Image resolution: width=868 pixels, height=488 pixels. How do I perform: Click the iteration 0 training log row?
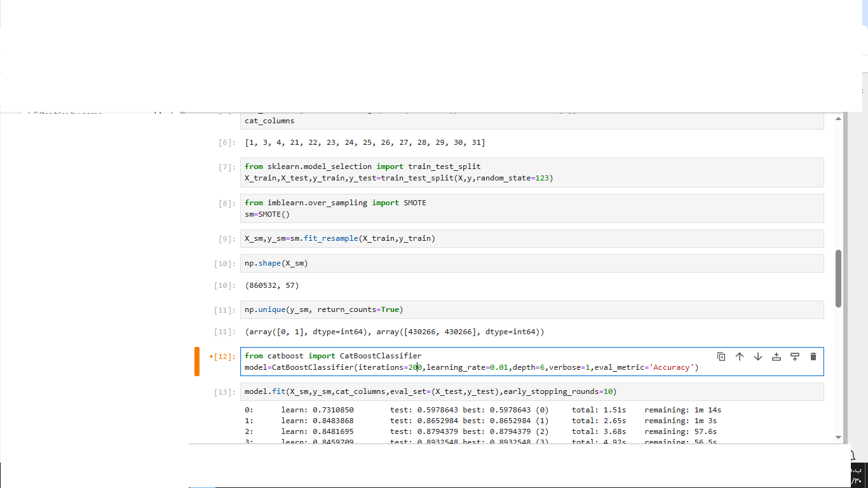click(x=483, y=410)
